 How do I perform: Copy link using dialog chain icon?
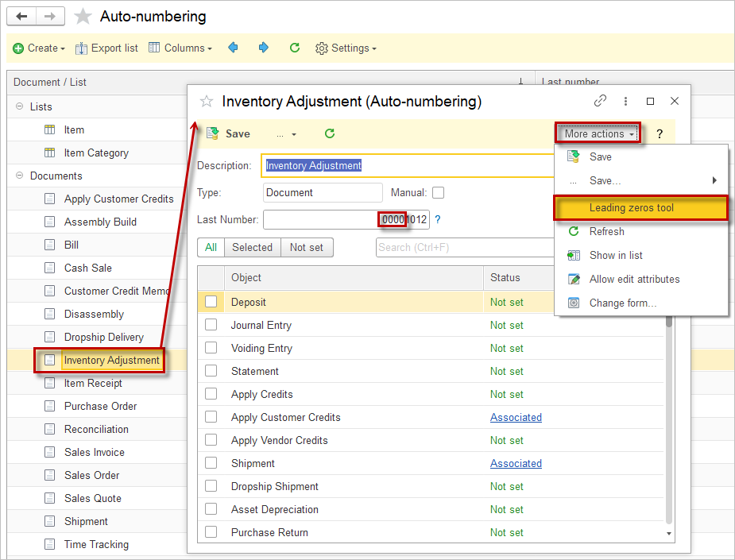tap(601, 101)
